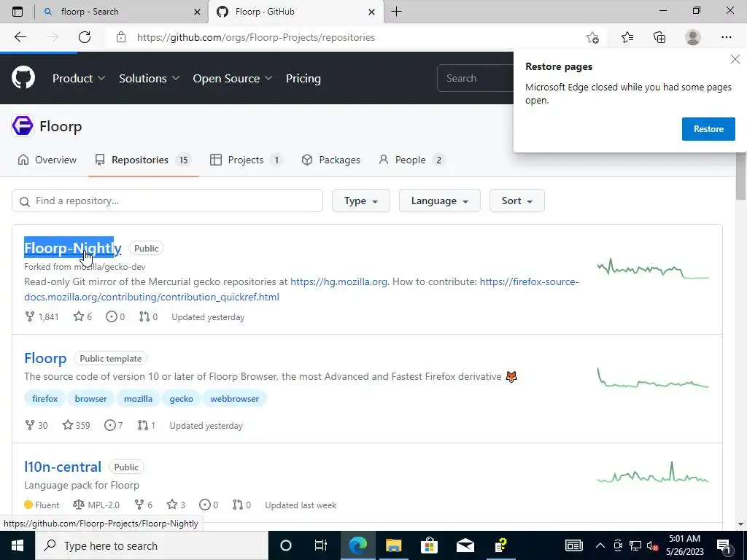Open the Floorp-Nightly repository link
Image resolution: width=747 pixels, height=560 pixels.
coord(73,248)
